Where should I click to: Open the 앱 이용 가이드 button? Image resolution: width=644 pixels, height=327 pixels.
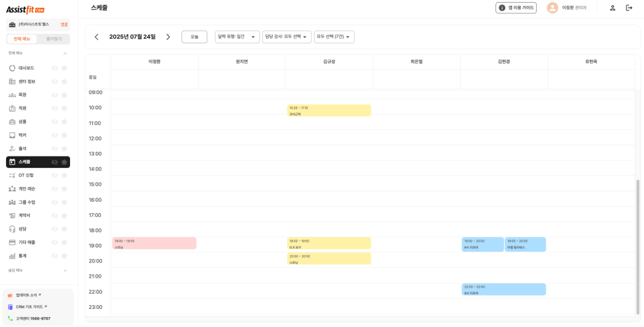pyautogui.click(x=515, y=8)
